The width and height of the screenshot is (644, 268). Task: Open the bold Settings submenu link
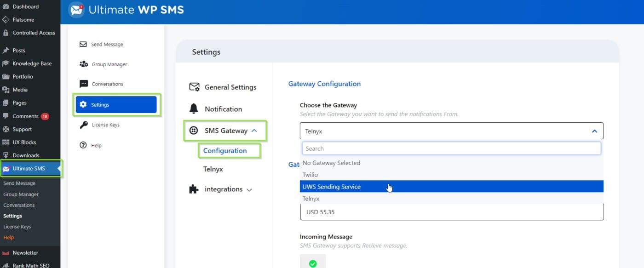coord(12,216)
